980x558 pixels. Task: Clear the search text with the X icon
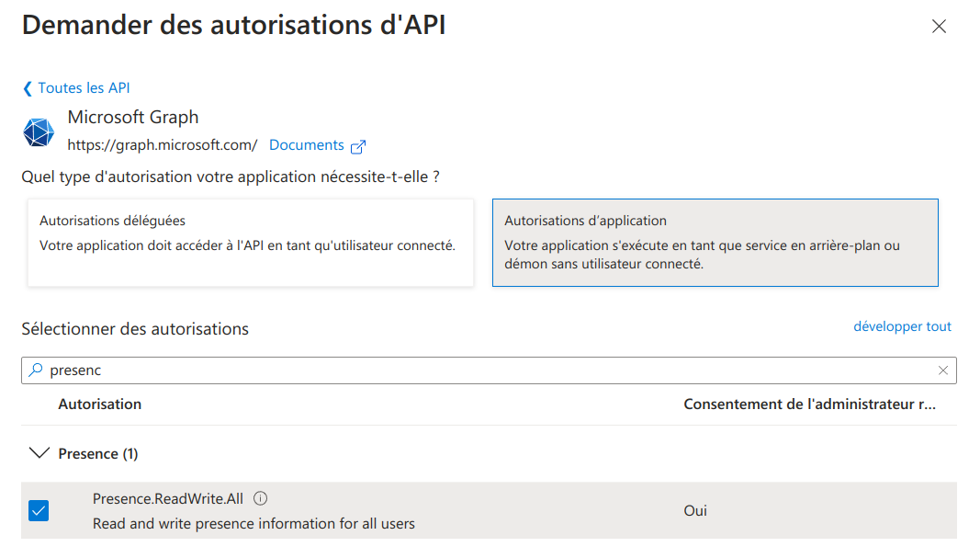[943, 370]
